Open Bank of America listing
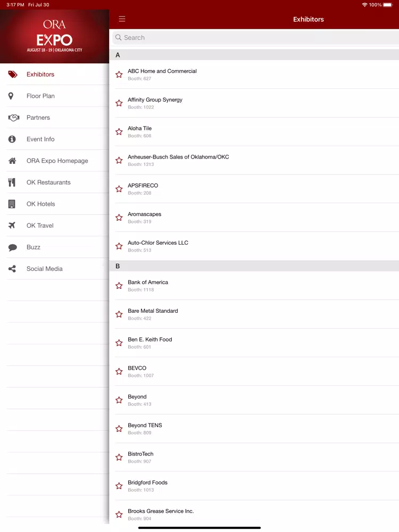Viewport: 399px width, 532px height. (254, 286)
